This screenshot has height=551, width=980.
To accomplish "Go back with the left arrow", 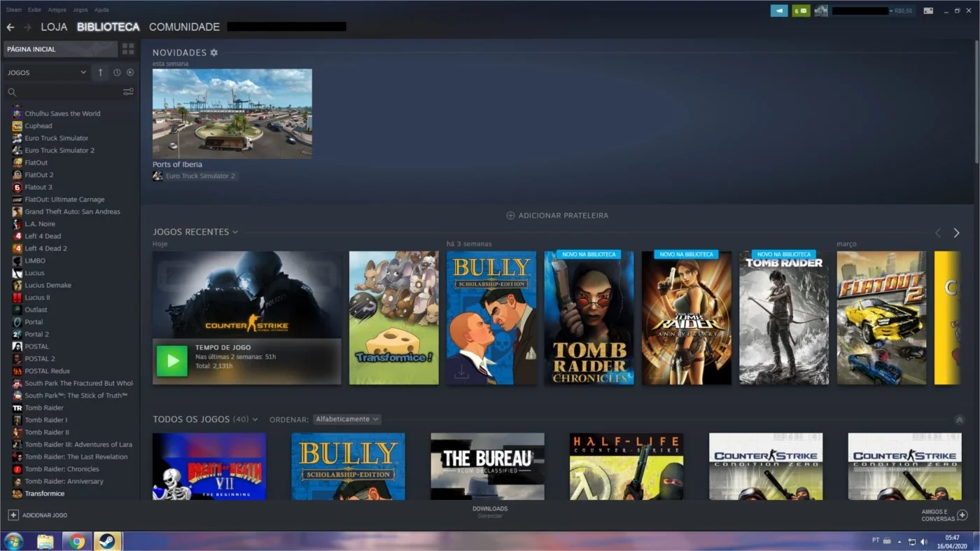I will click(x=10, y=27).
